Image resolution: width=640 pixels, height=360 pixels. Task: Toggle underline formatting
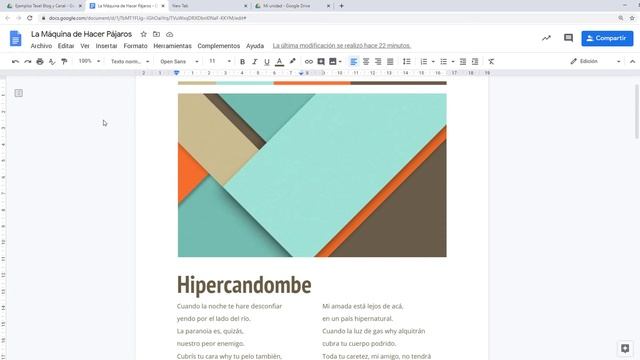[x=267, y=62]
